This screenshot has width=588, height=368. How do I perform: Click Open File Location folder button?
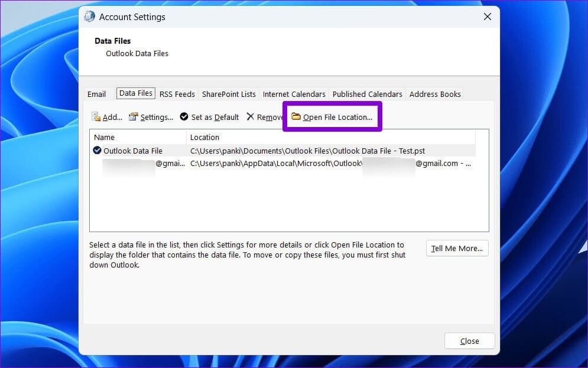coord(332,117)
